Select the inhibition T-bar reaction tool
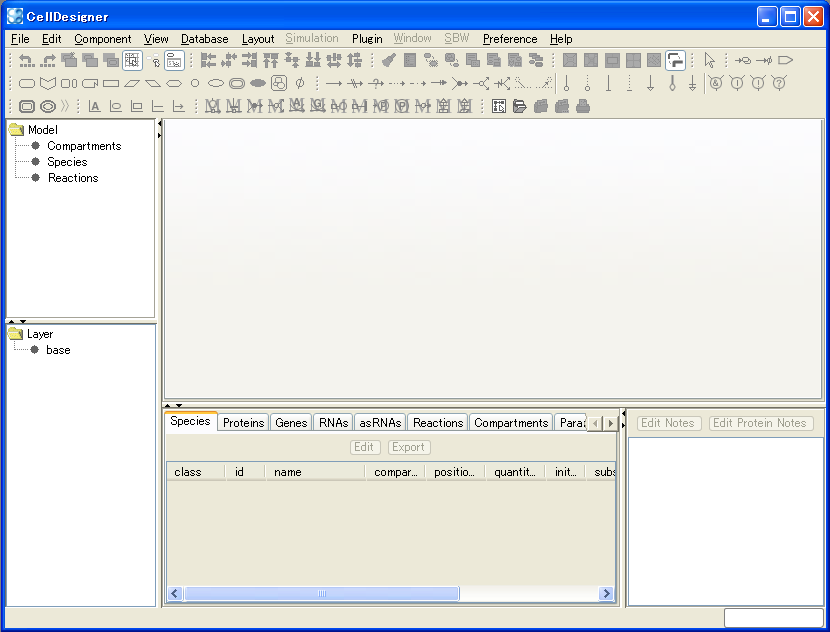This screenshot has height=632, width=830. [608, 84]
